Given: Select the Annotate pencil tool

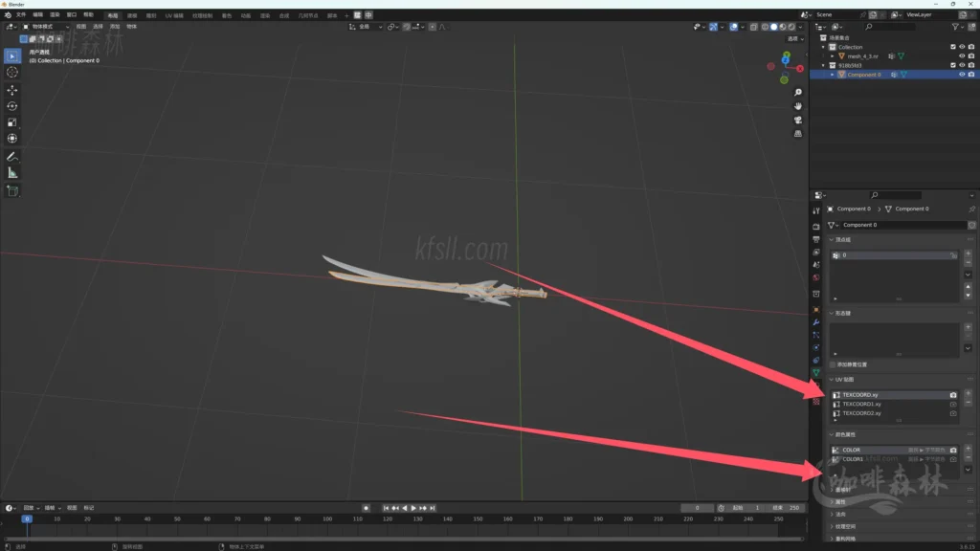Looking at the screenshot, I should [x=12, y=156].
